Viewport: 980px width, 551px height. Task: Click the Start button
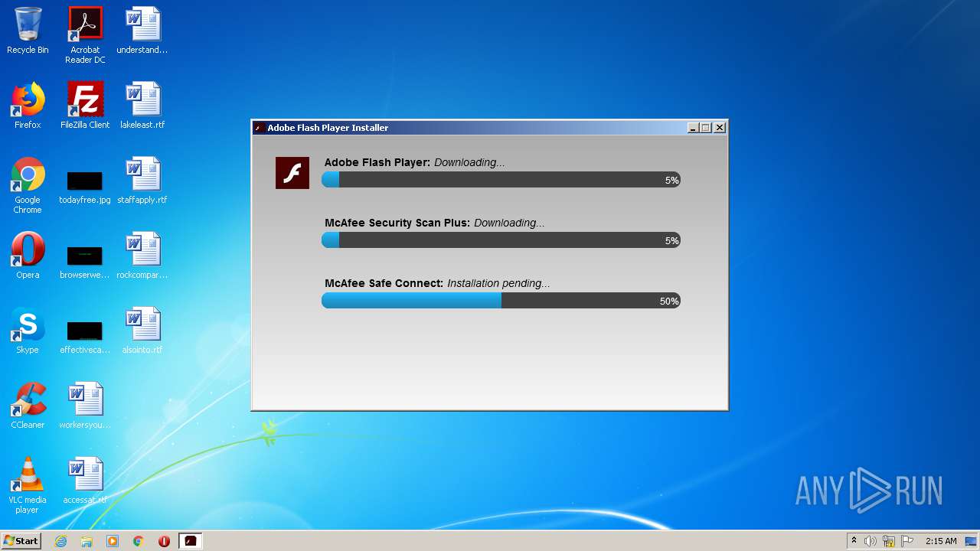[21, 541]
